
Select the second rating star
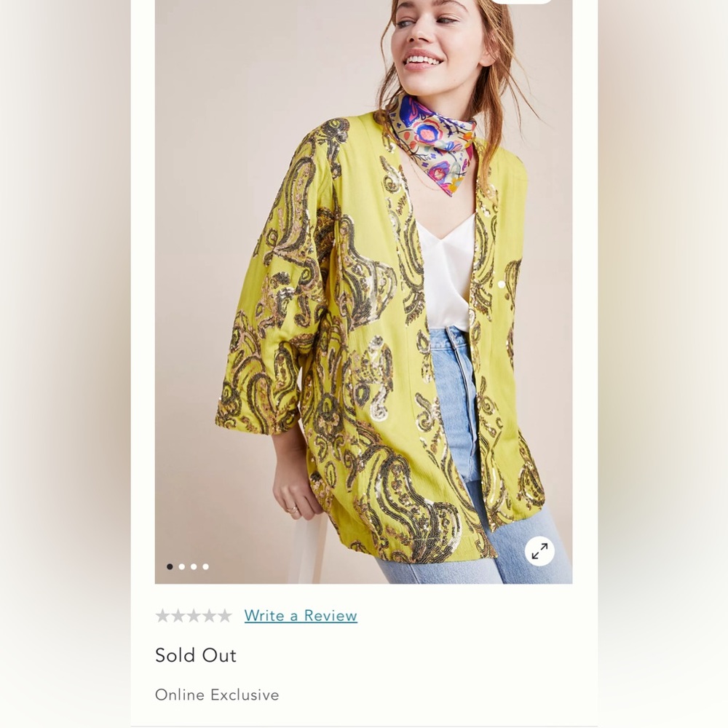click(x=178, y=617)
